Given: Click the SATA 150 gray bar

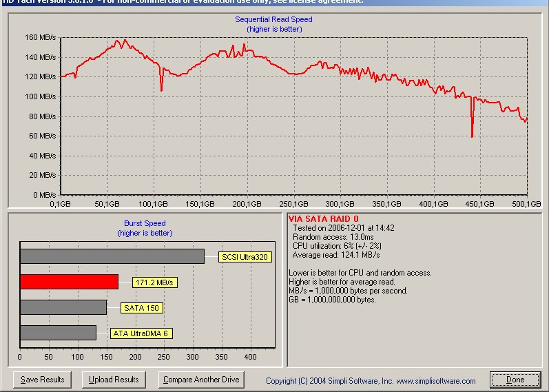Looking at the screenshot, I should 63,307.
